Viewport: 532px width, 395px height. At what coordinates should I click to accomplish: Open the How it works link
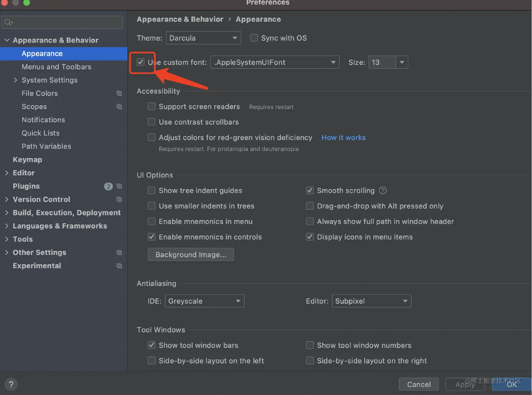click(x=343, y=138)
